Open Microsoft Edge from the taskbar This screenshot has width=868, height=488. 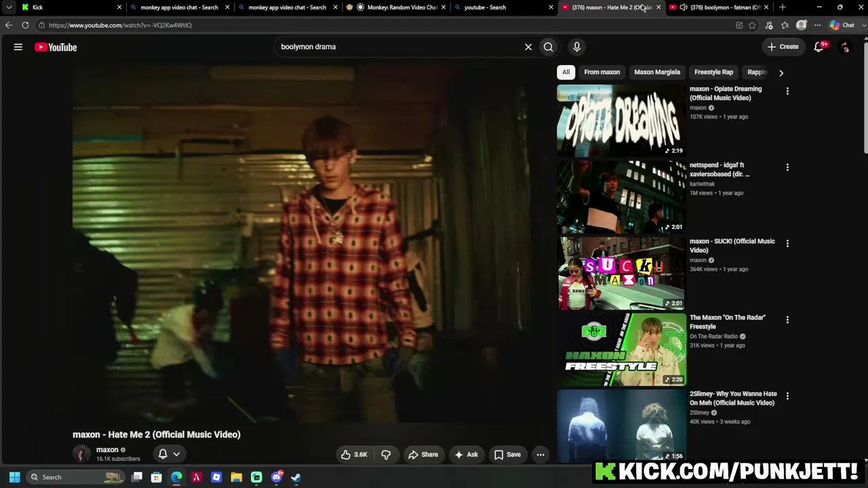(176, 477)
